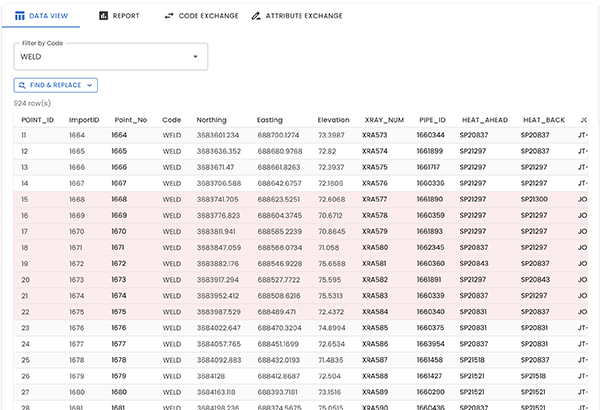Viewport: 600px width, 410px height.
Task: Click POINT_ID cell 27
Action: [x=25, y=392]
